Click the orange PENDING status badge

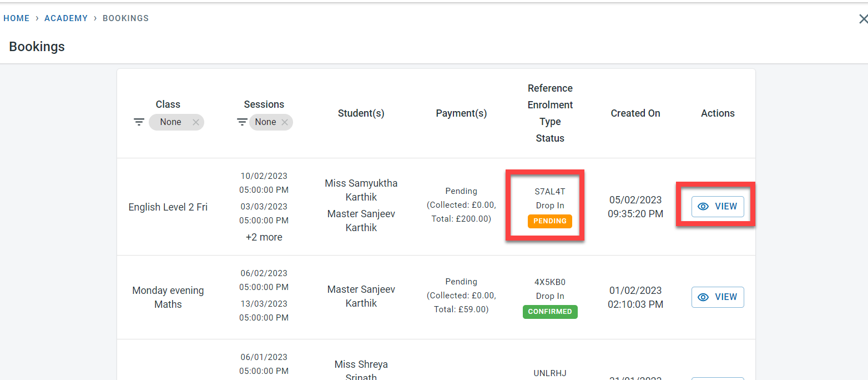[549, 221]
